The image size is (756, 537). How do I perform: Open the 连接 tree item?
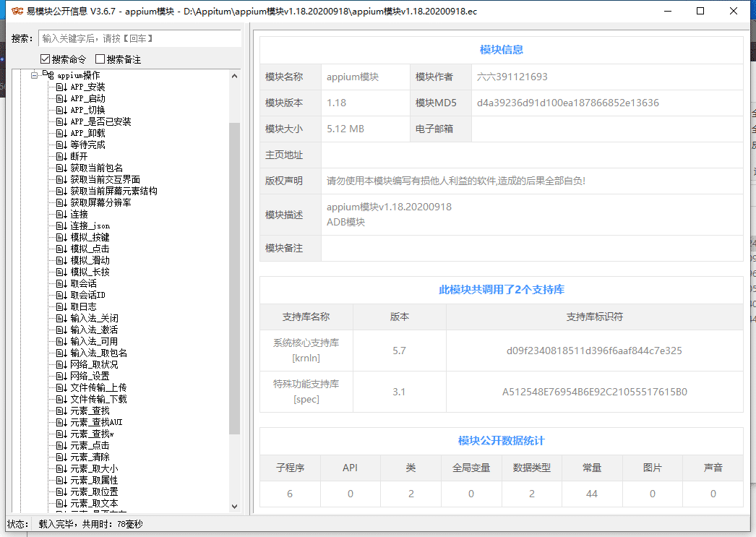[79, 214]
